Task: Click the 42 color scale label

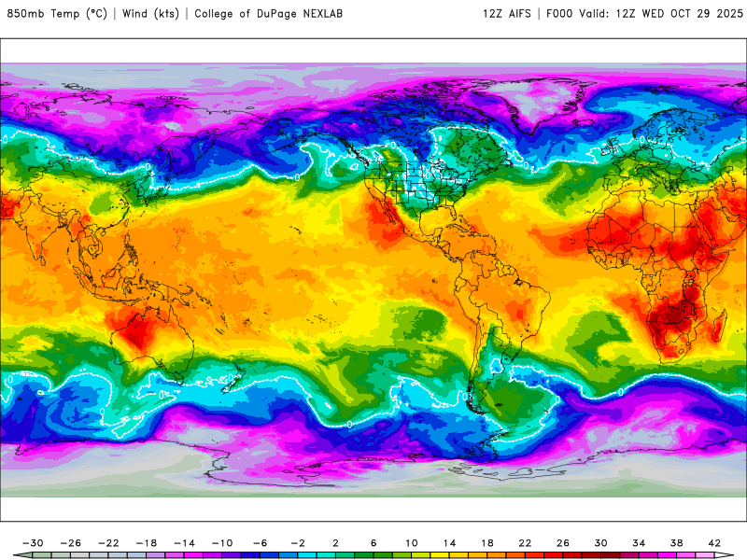Action: click(x=714, y=543)
